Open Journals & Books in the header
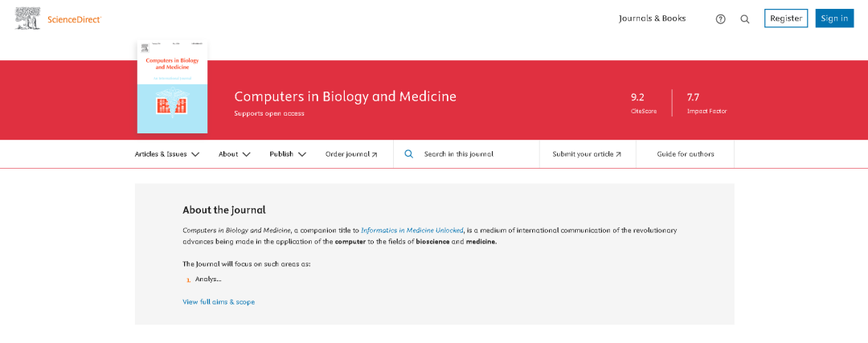This screenshot has width=868, height=343. click(x=652, y=18)
